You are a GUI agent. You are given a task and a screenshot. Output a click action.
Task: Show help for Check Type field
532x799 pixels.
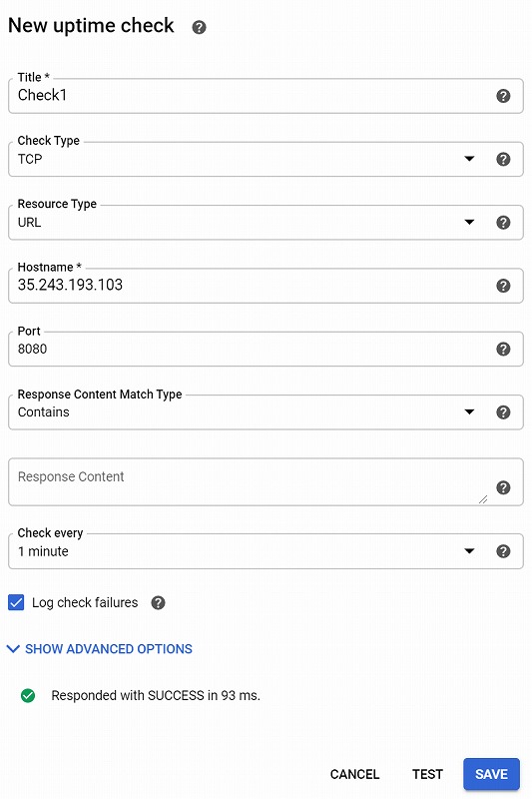[503, 159]
